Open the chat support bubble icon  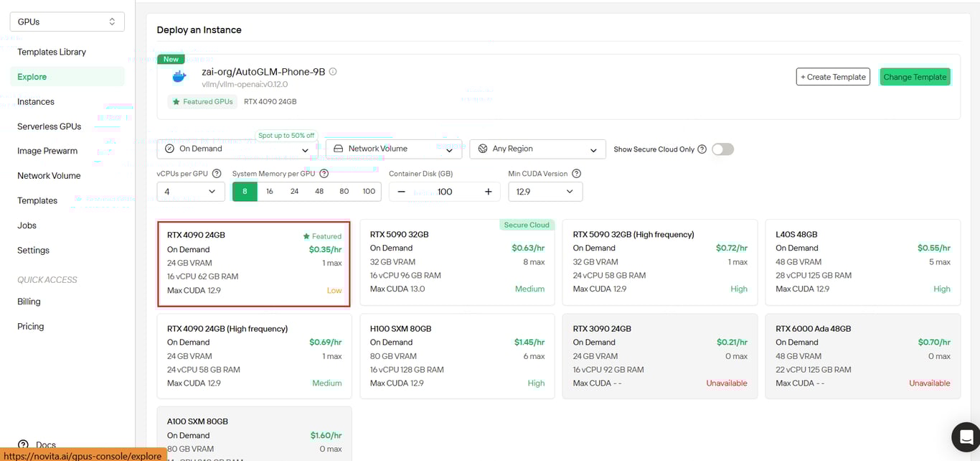[x=966, y=437]
